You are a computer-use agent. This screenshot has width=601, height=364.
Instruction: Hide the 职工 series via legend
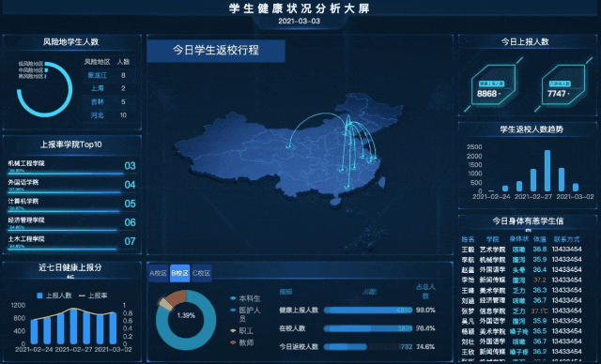[242, 331]
